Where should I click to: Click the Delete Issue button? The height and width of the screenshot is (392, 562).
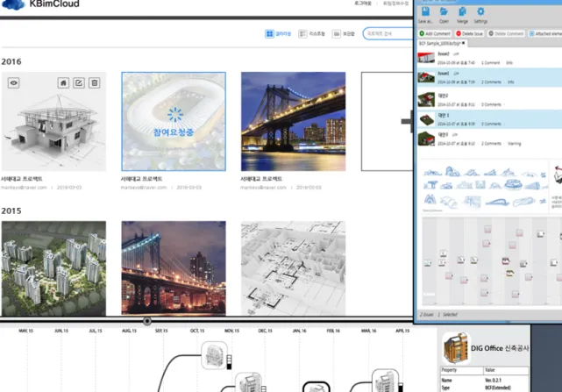click(469, 33)
